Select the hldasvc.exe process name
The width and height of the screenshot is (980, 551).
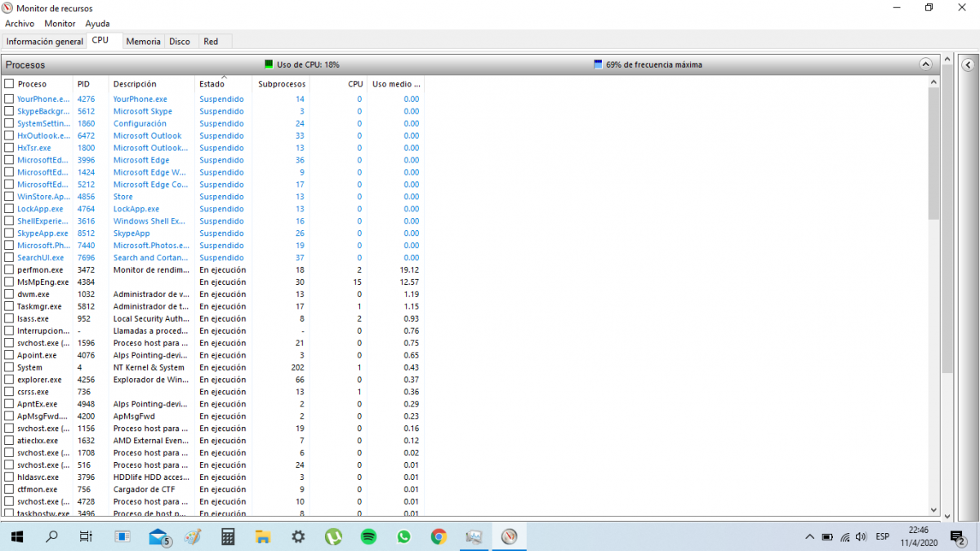tap(38, 478)
